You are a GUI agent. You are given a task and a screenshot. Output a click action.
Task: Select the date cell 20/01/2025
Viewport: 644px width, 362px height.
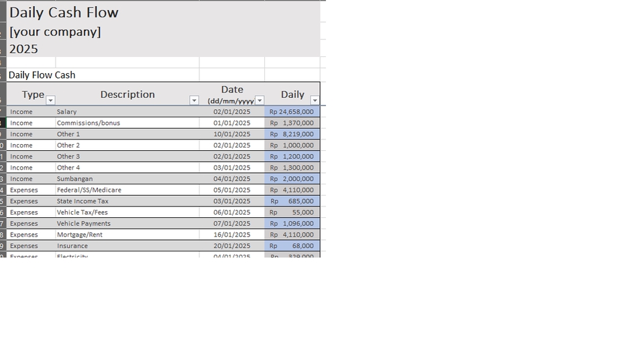(x=232, y=246)
